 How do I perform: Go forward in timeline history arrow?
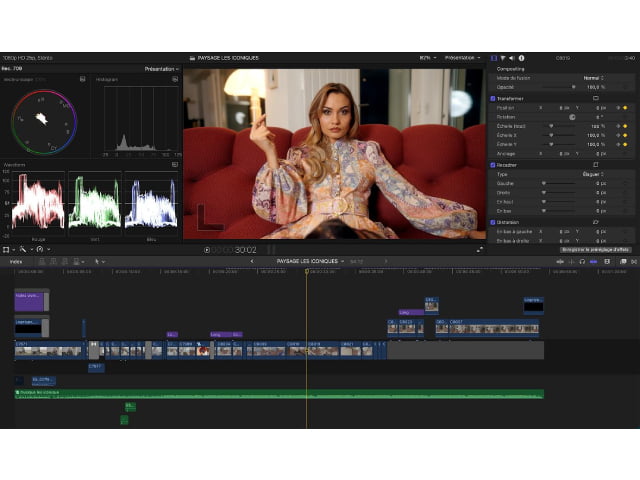(386, 261)
